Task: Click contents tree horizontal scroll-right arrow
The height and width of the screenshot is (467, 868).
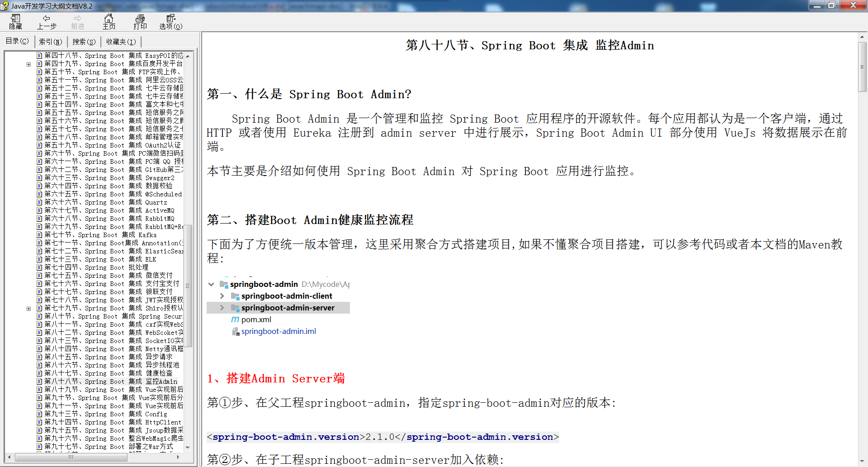Action: 179,457
